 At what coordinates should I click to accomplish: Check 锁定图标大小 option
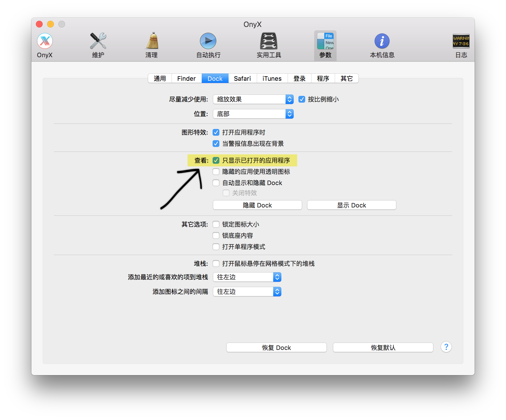(216, 224)
